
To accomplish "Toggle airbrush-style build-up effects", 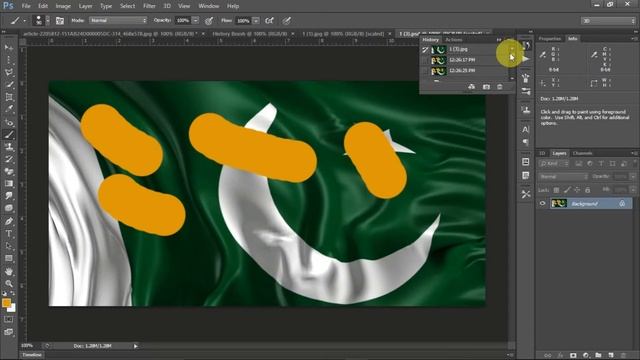I will (x=269, y=20).
